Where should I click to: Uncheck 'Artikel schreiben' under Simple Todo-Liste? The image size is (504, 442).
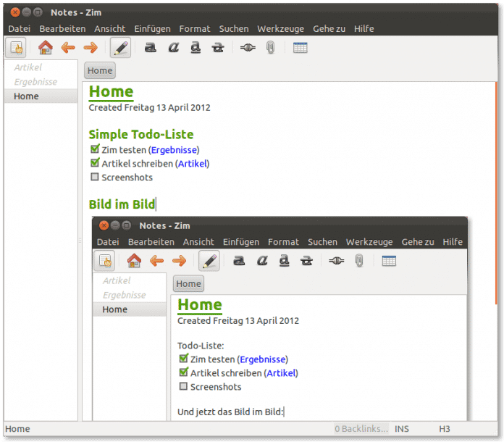click(94, 163)
